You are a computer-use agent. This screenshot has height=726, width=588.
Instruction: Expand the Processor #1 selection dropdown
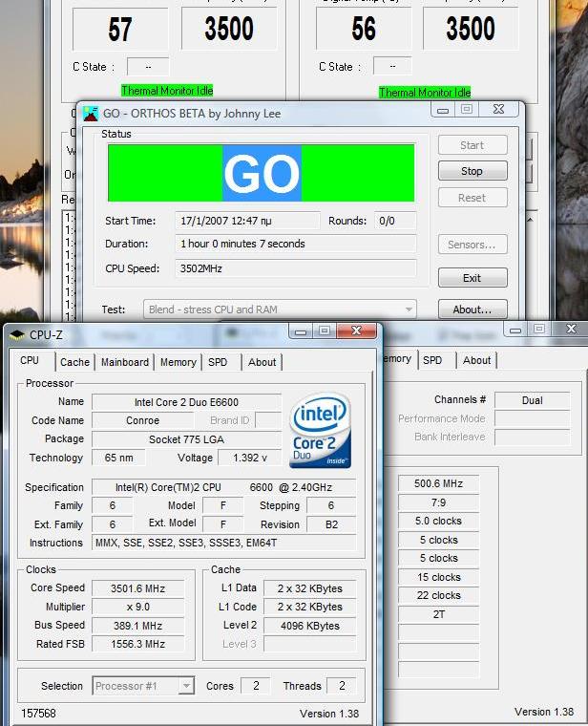tap(186, 686)
